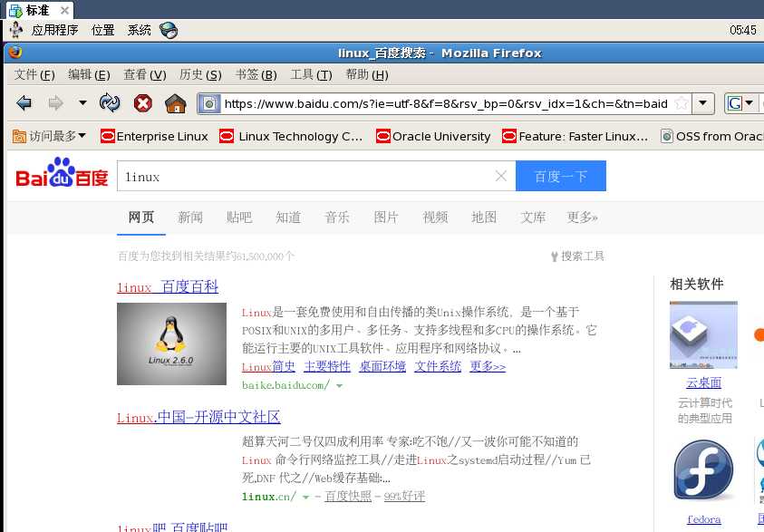Open the Oracle University bookmark
The height and width of the screenshot is (532, 764).
tap(433, 137)
